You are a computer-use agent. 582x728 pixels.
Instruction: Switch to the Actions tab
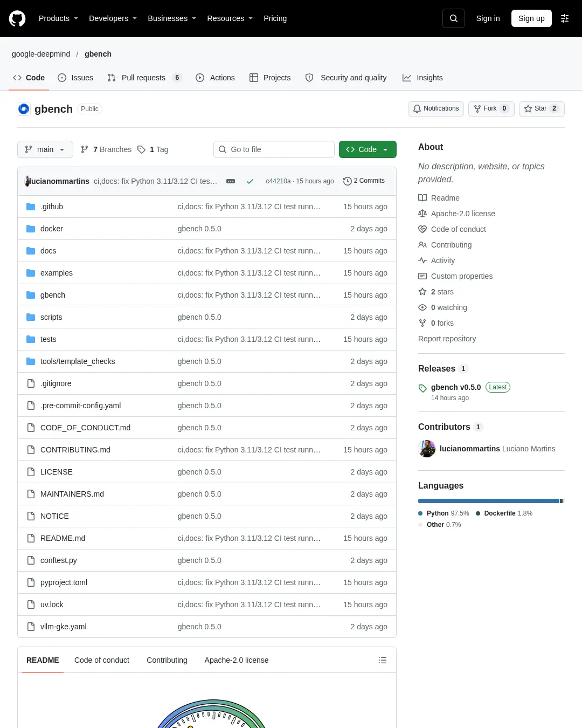(x=215, y=78)
